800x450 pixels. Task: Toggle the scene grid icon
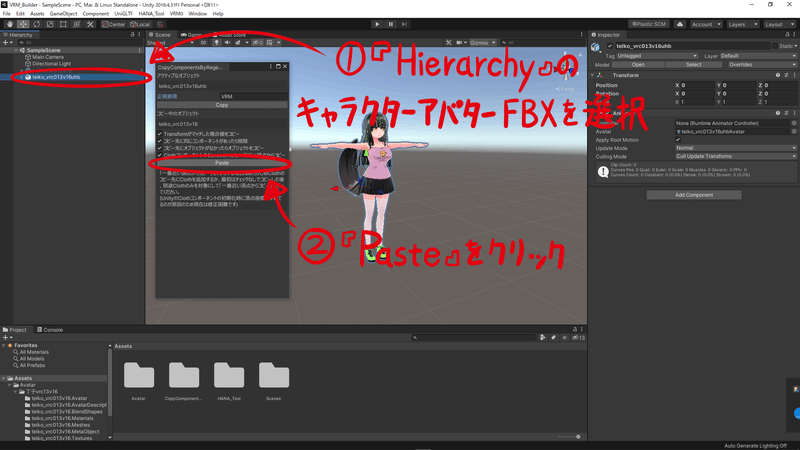point(270,43)
